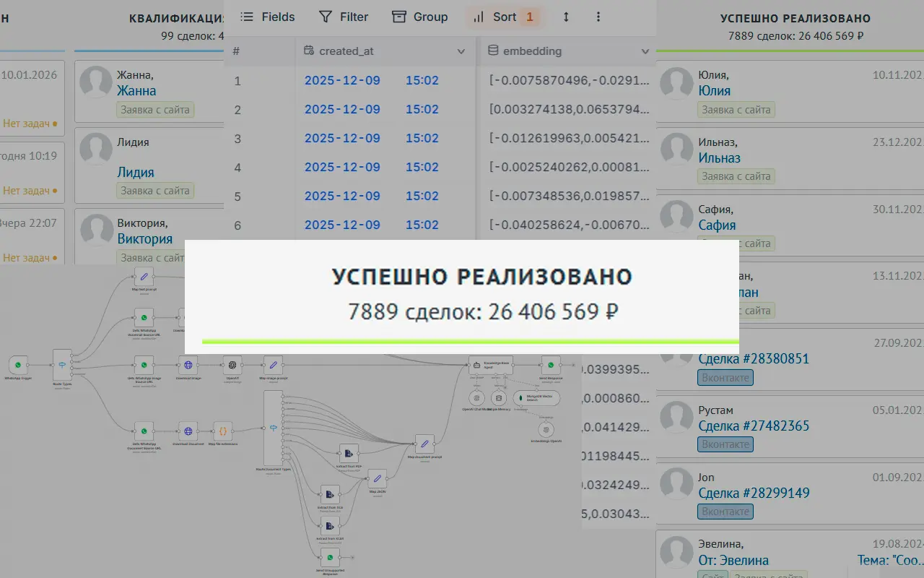Click the Download Image node
Image resolution: width=924 pixels, height=578 pixels.
click(187, 365)
